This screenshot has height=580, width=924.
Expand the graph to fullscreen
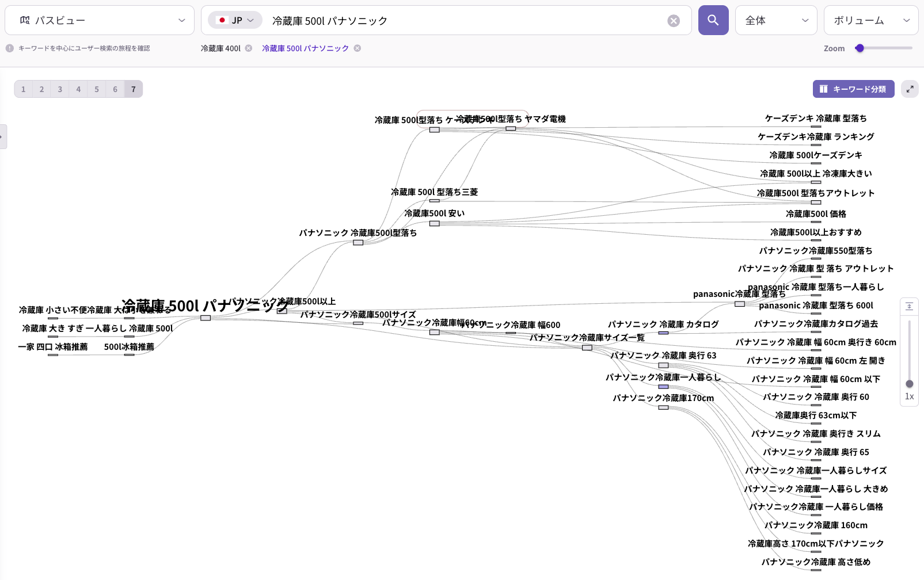(910, 89)
